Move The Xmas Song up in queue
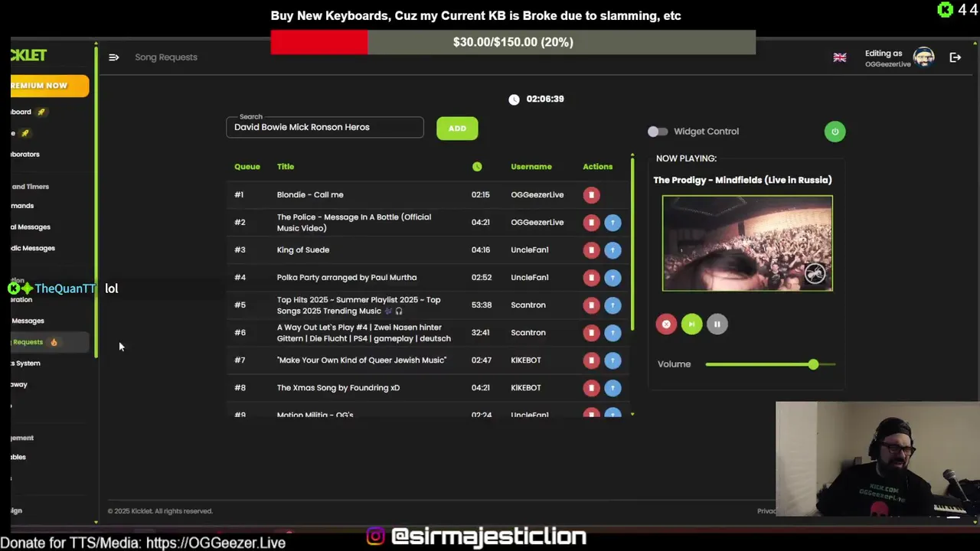 tap(612, 388)
